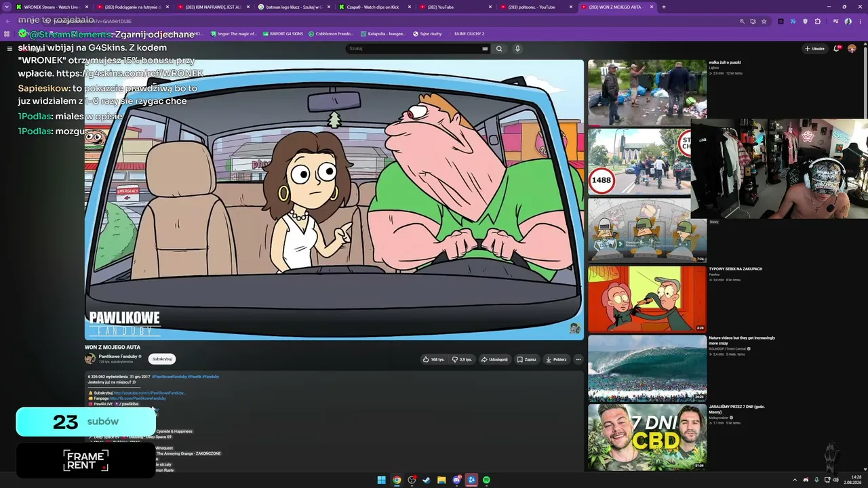Open the YouTube account avatar menu

pos(852,49)
